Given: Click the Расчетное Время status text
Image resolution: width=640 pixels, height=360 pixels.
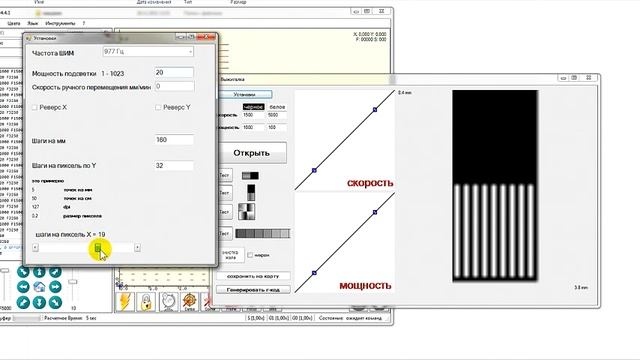Looking at the screenshot, I should 70,318.
